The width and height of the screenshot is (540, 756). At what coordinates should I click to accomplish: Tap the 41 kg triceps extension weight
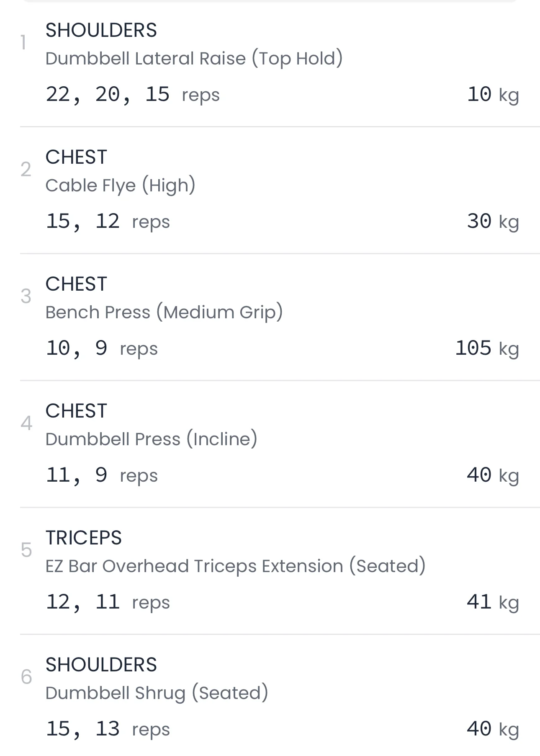coord(493,602)
